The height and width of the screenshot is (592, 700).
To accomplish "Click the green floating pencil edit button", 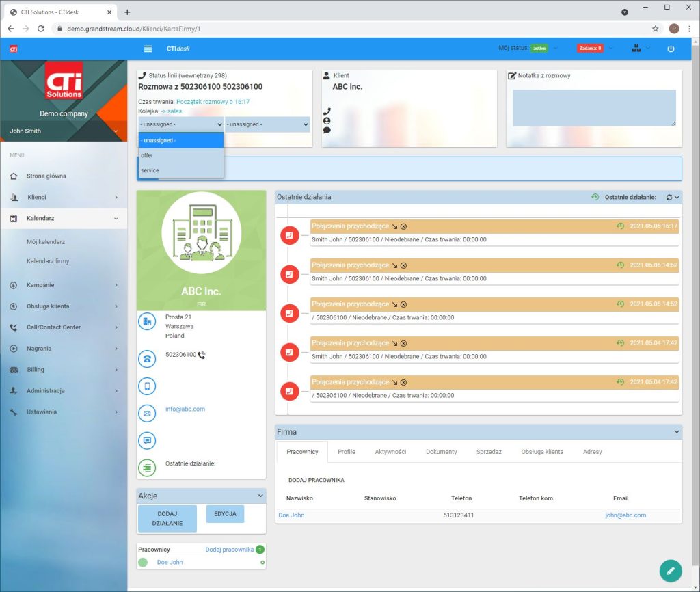I will pyautogui.click(x=671, y=570).
